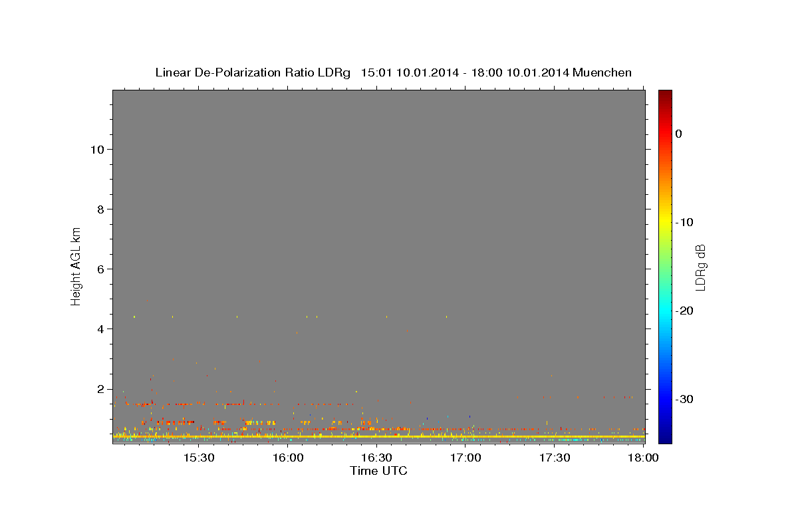
Task: Click the height label 2
Action: click(x=100, y=389)
